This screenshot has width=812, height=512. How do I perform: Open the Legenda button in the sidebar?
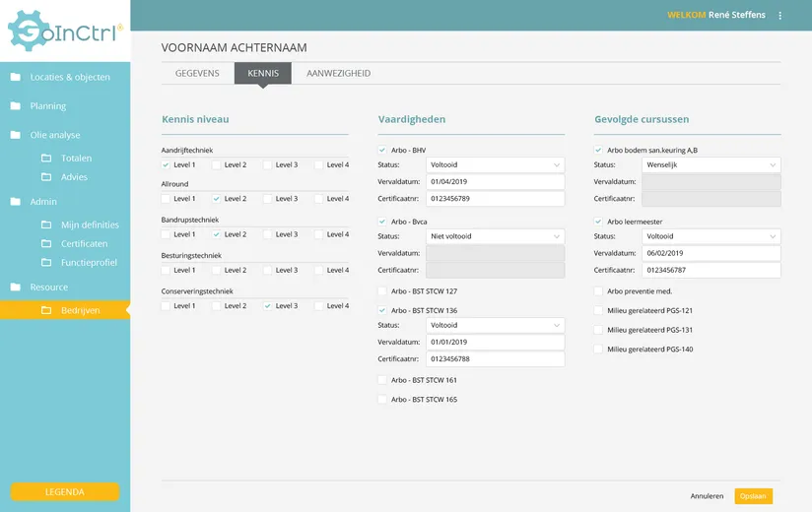[x=65, y=491]
